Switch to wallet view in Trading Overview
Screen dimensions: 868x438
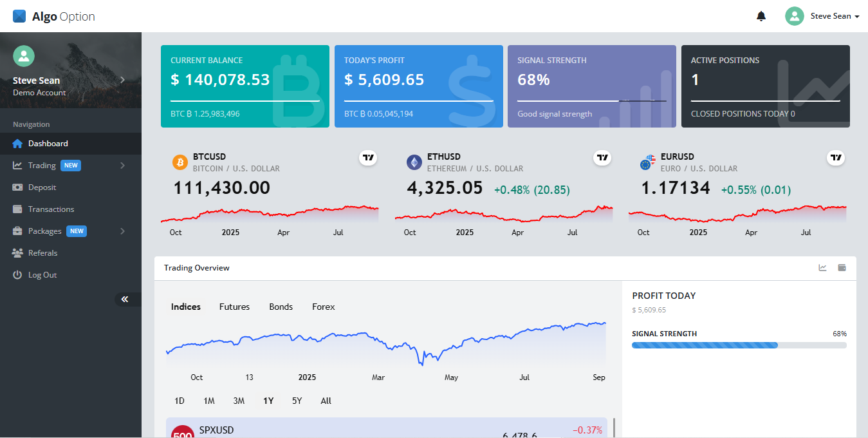(842, 267)
